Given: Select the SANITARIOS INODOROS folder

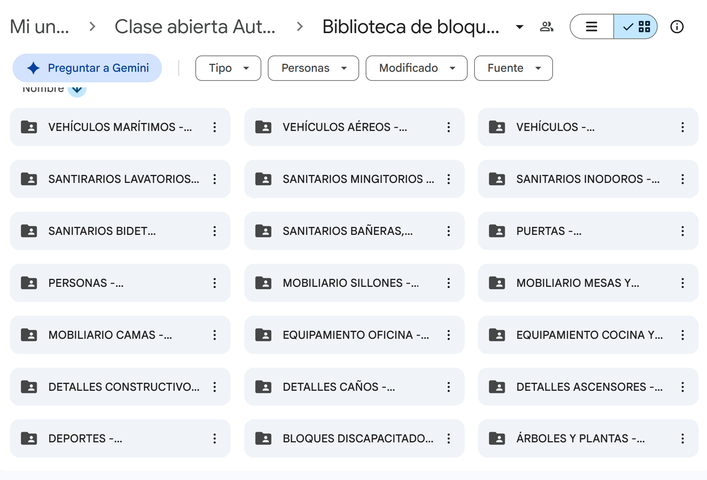Looking at the screenshot, I should pos(588,179).
